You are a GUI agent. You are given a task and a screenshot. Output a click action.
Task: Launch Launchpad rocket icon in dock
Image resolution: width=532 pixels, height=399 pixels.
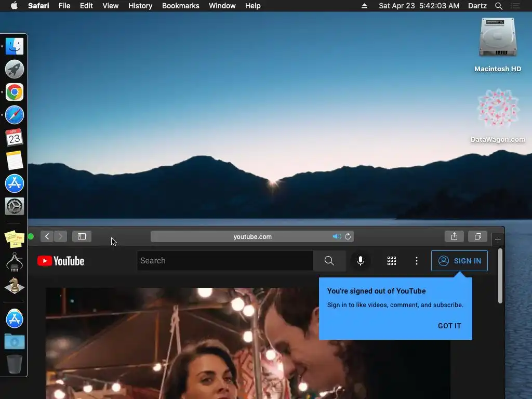(x=14, y=69)
